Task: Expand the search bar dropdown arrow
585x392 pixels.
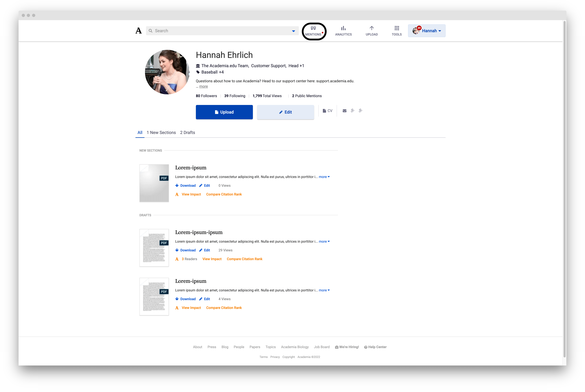Action: tap(293, 31)
